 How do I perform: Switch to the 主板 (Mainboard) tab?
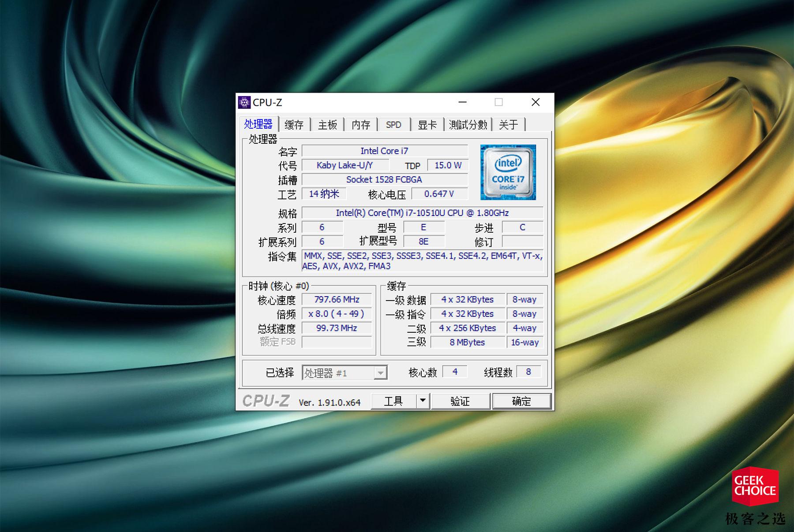click(327, 125)
